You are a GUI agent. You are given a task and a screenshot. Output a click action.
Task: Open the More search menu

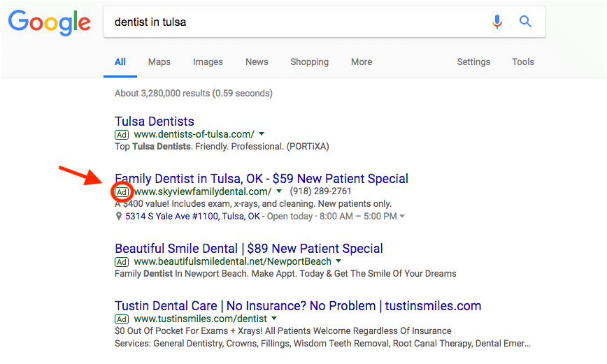[362, 61]
